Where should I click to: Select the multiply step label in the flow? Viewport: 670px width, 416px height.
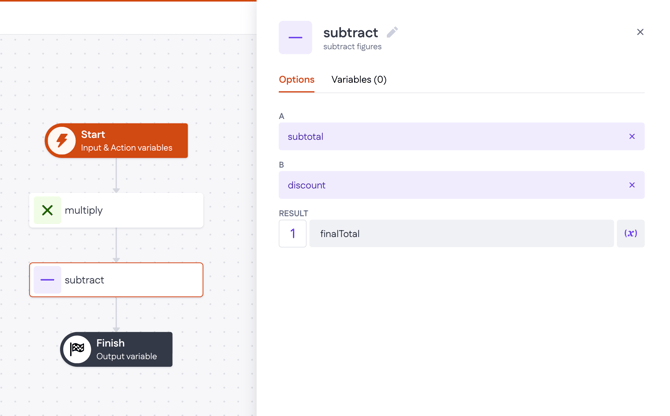point(84,211)
